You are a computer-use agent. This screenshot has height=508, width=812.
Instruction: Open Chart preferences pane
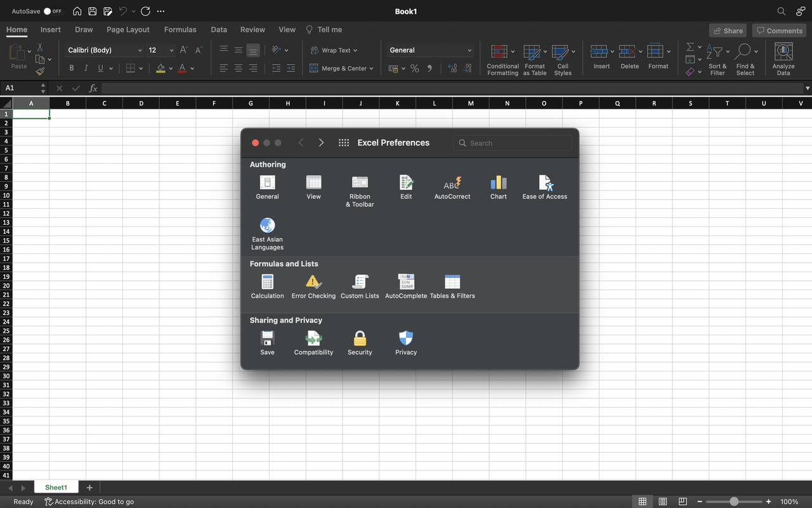click(x=499, y=187)
